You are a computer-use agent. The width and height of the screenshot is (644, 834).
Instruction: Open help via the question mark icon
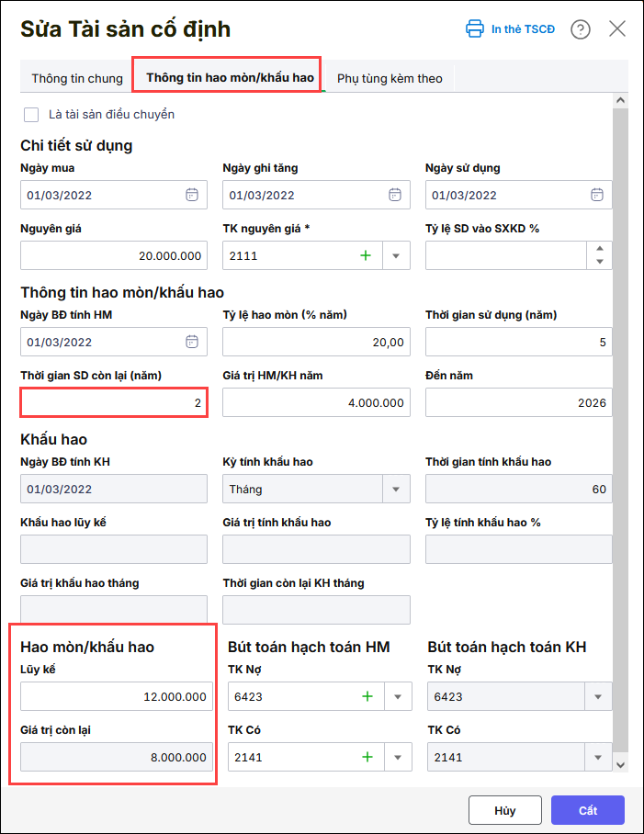(x=581, y=29)
